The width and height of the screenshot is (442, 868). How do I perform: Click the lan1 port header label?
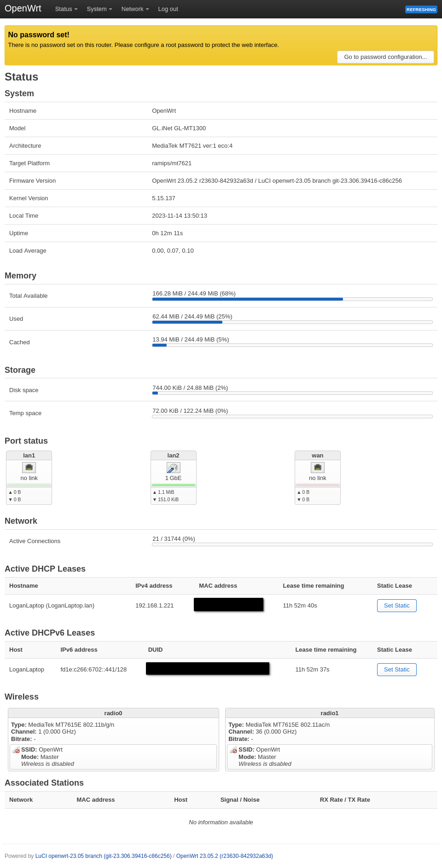tap(29, 456)
